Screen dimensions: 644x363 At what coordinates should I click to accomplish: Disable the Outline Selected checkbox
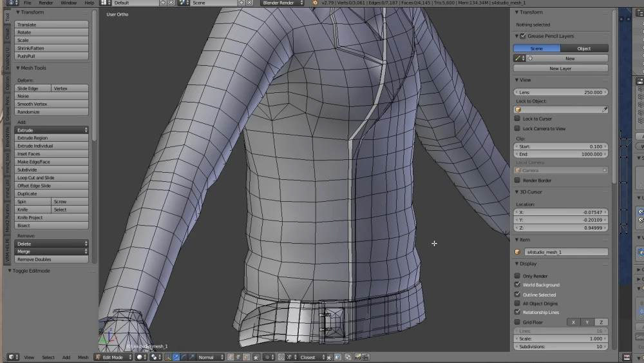(517, 295)
